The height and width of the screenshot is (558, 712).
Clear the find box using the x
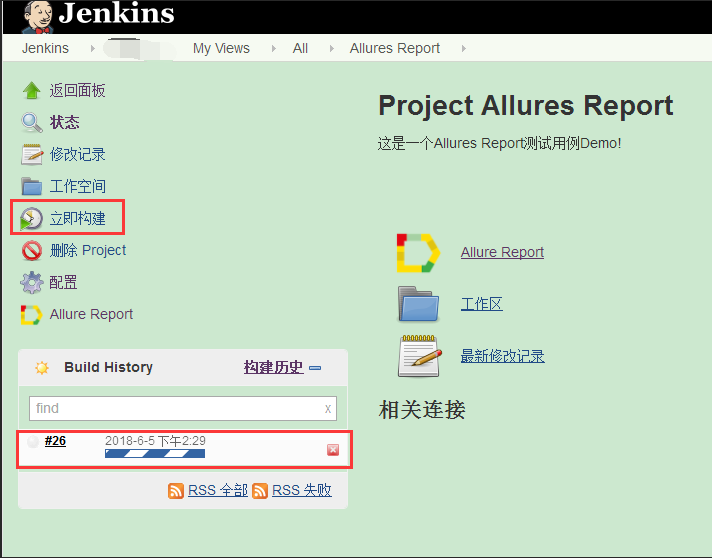(x=327, y=409)
